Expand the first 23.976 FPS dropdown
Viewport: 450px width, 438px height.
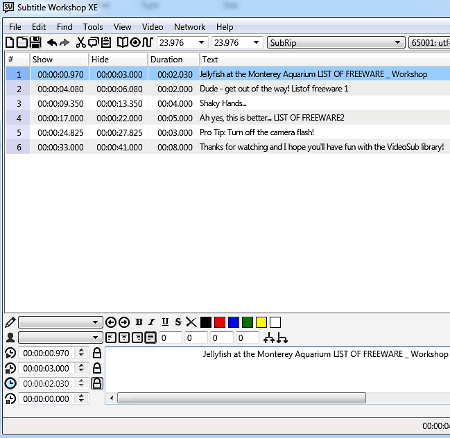pyautogui.click(x=182, y=43)
